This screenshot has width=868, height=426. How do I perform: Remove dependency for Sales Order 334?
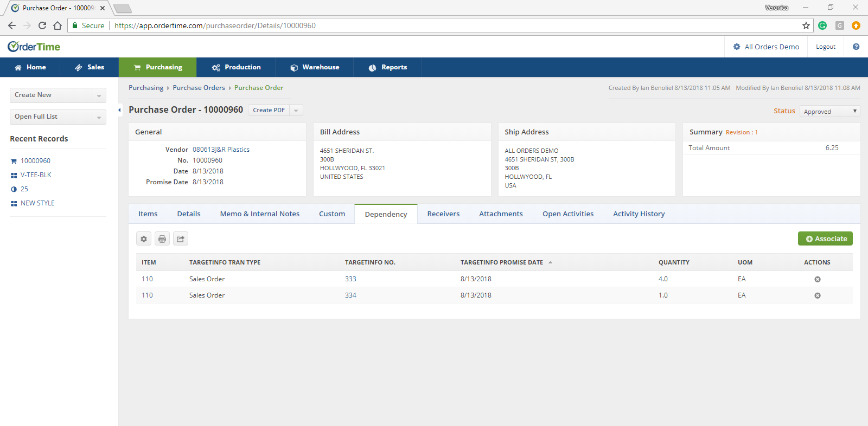[818, 295]
